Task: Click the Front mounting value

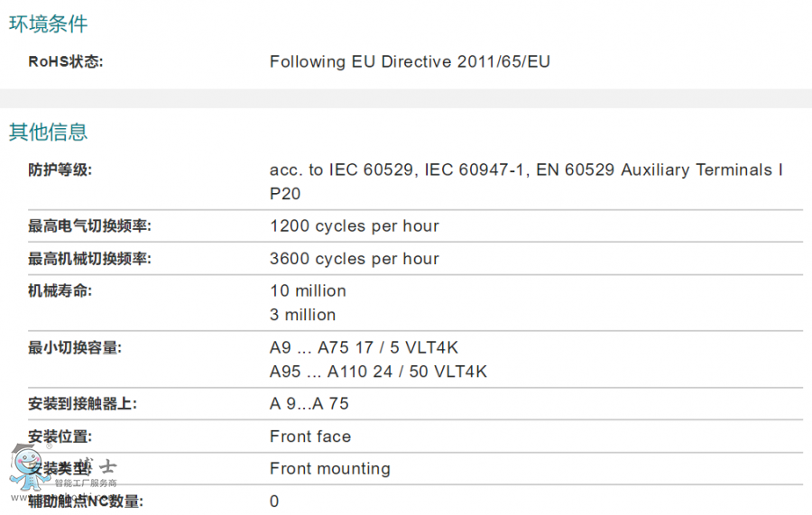Action: (x=329, y=469)
